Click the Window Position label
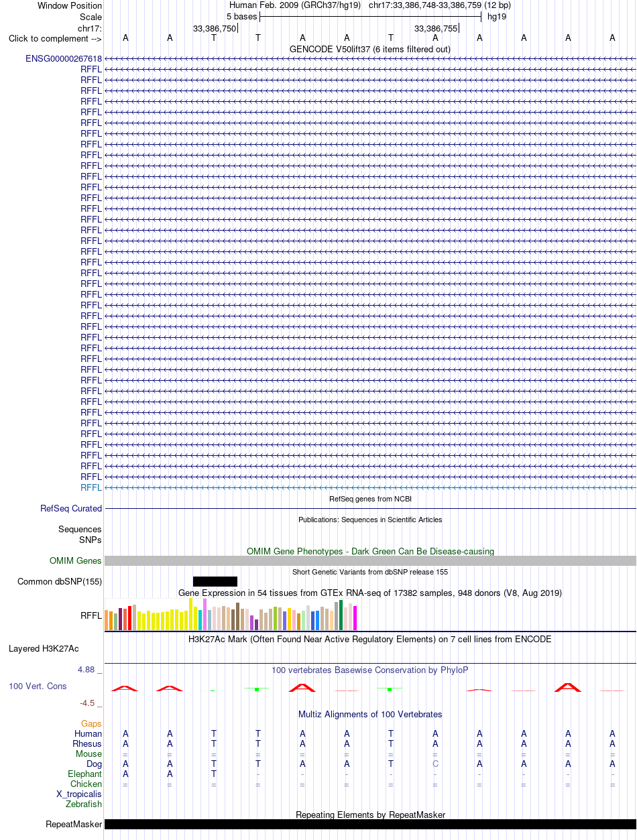 pyautogui.click(x=70, y=5)
